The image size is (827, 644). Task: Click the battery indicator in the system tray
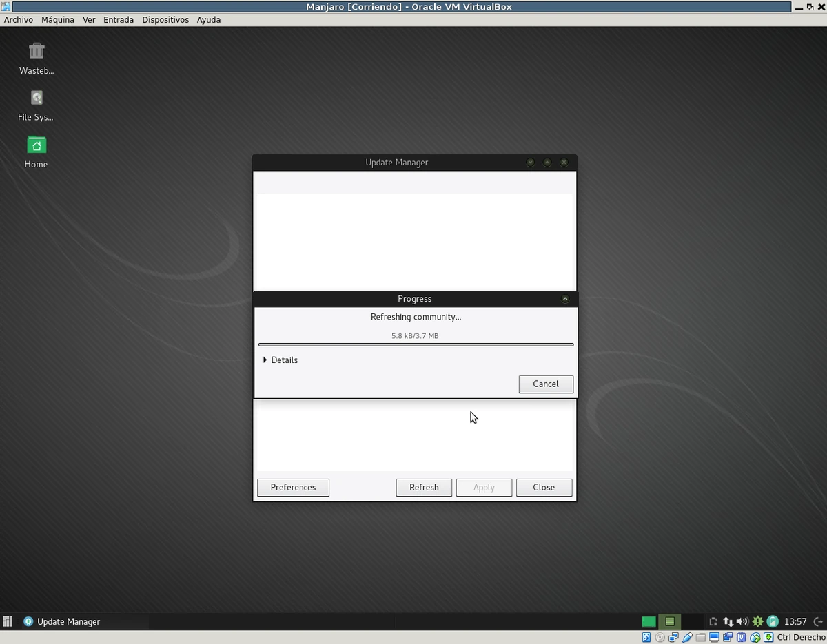click(x=772, y=621)
